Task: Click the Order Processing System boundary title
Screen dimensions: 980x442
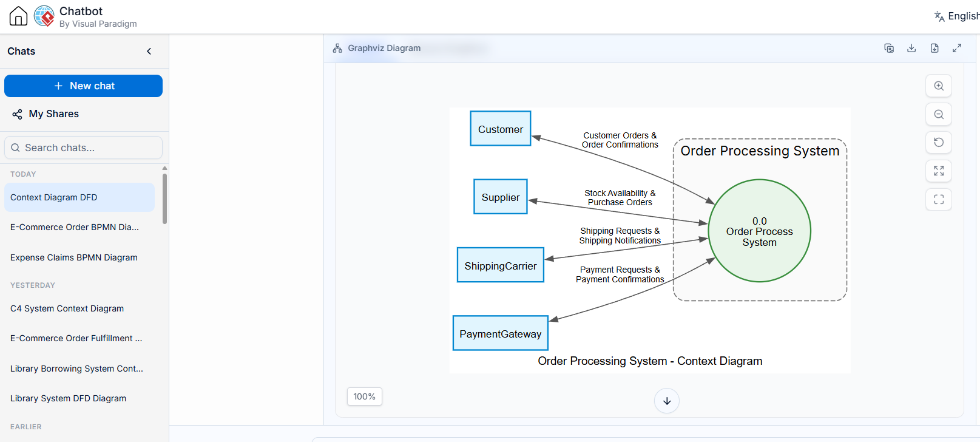Action: click(x=760, y=151)
